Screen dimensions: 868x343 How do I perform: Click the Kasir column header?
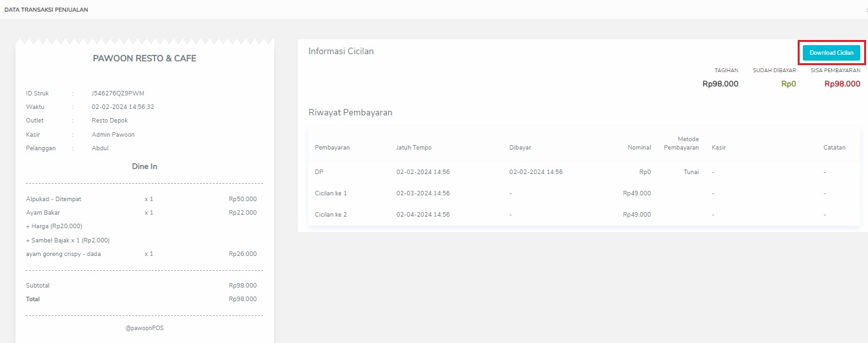tap(719, 148)
